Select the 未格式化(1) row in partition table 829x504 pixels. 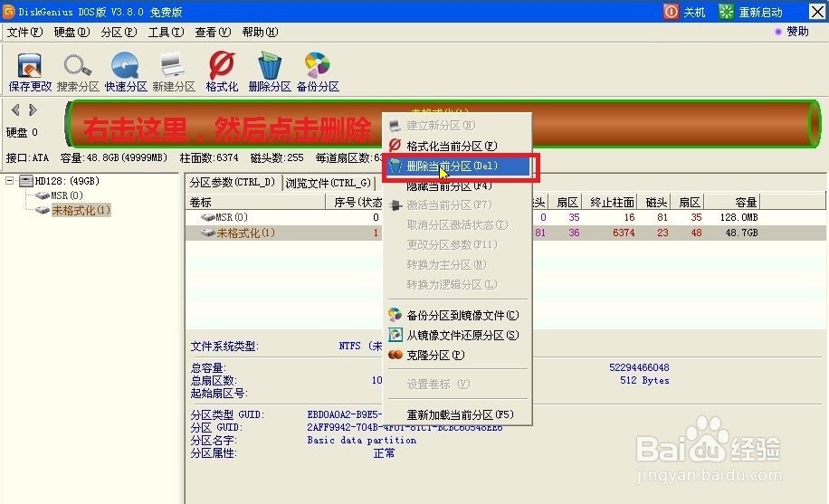pos(505,233)
